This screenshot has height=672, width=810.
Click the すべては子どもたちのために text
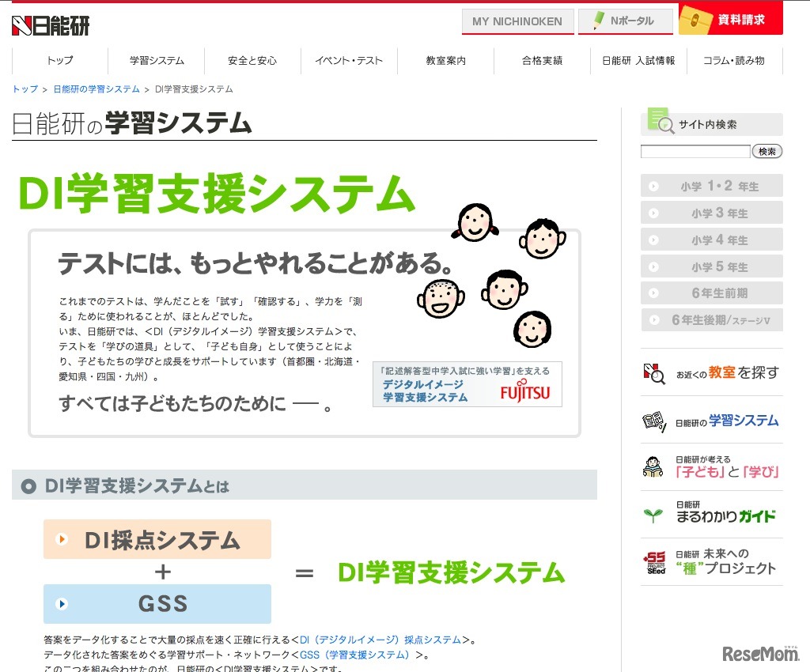click(172, 403)
